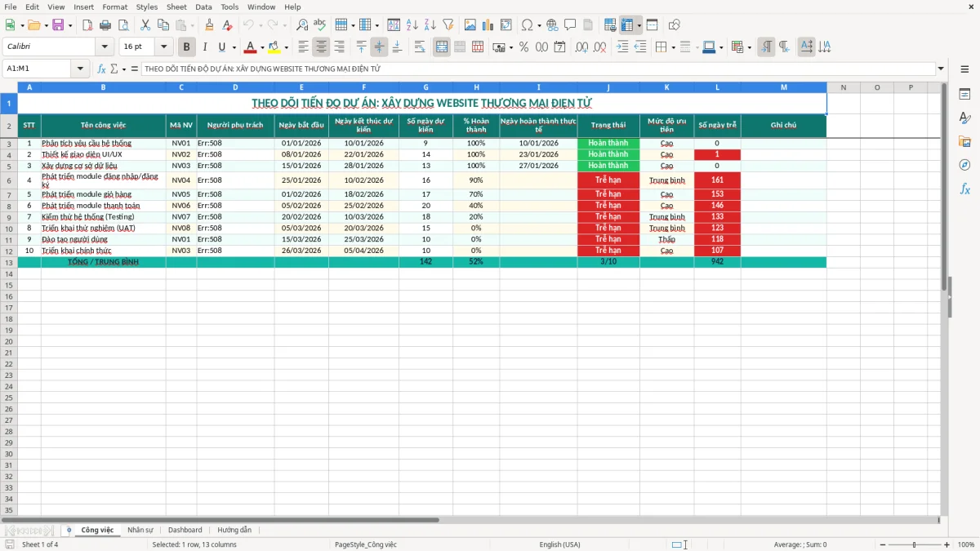
Task: Insert a chart
Action: coord(488,25)
